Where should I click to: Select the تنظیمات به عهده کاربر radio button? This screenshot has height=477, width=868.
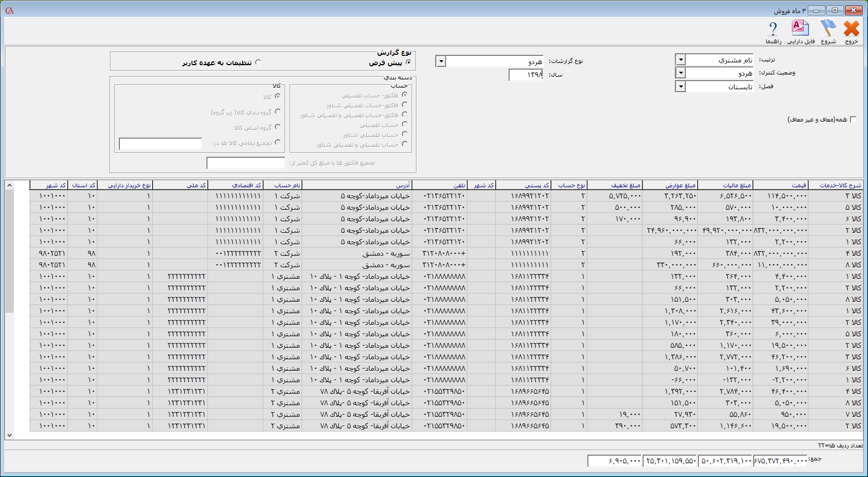[x=258, y=62]
